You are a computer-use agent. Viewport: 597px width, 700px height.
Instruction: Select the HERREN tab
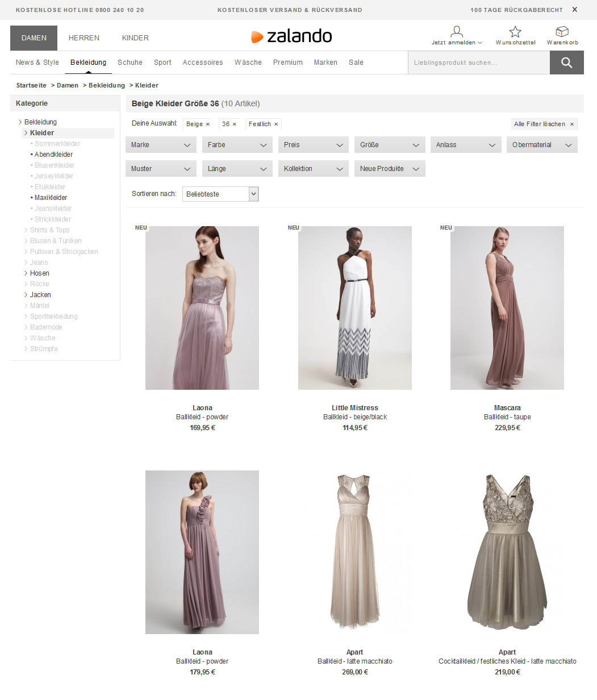pos(84,38)
